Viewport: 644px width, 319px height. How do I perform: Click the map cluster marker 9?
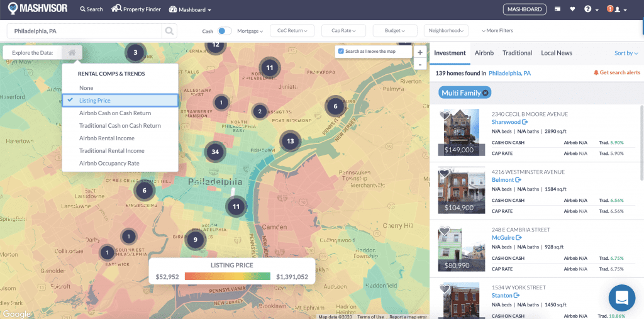tap(195, 239)
